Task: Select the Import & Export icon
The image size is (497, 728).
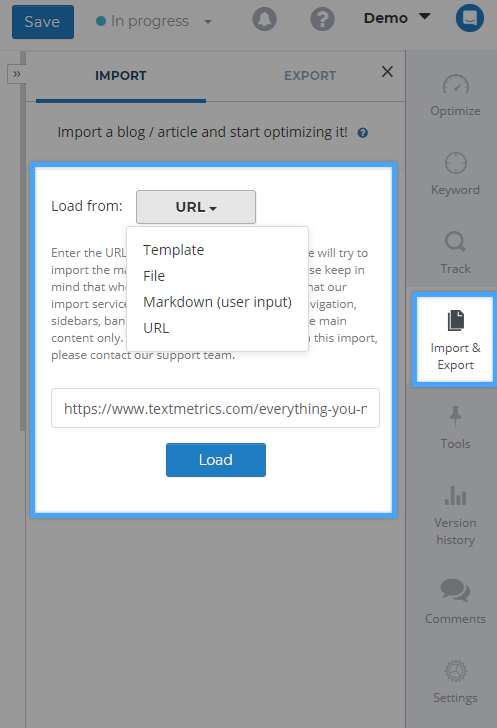Action: [456, 320]
